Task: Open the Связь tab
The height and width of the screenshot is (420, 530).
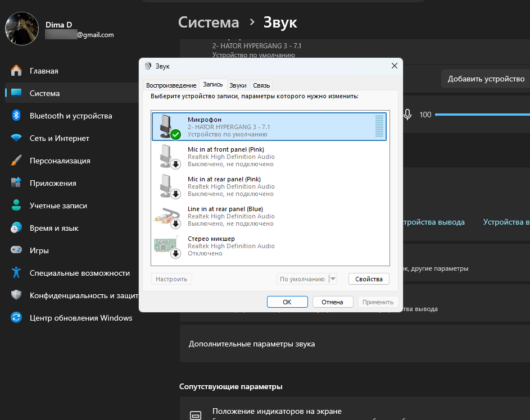Action: (261, 85)
